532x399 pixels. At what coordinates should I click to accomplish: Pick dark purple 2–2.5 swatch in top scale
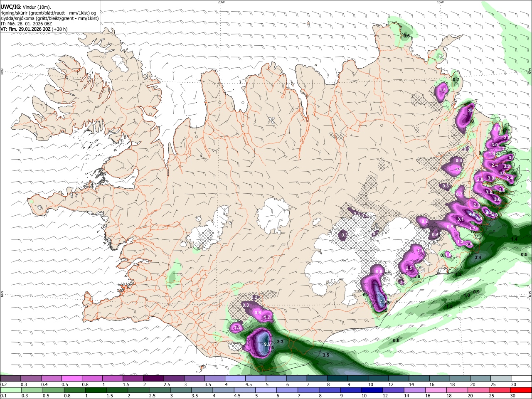point(153,379)
